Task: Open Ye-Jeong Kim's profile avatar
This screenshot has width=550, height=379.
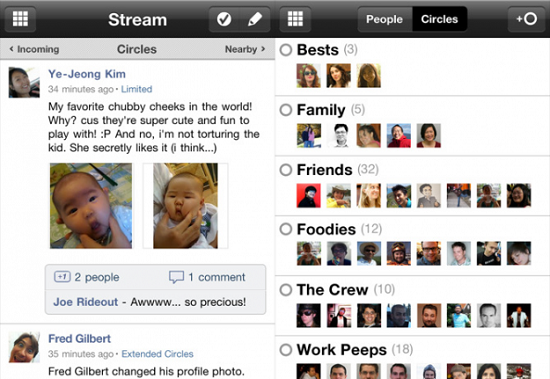Action: coord(24,82)
